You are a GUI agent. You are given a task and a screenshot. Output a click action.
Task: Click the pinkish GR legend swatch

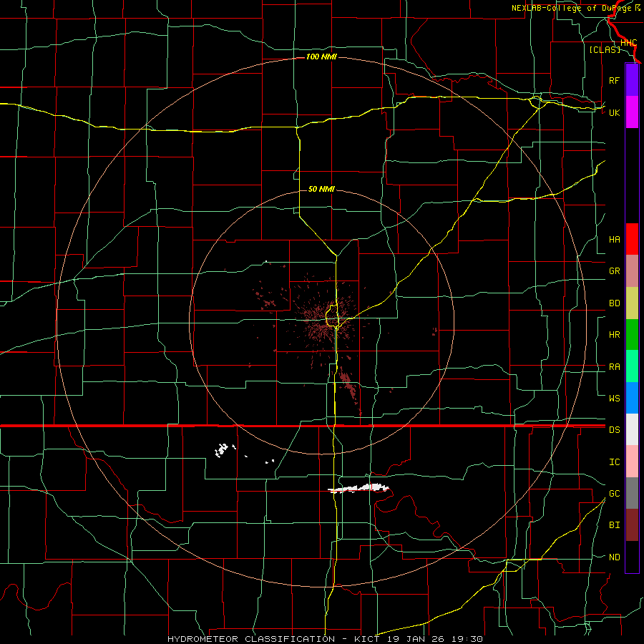(x=632, y=271)
